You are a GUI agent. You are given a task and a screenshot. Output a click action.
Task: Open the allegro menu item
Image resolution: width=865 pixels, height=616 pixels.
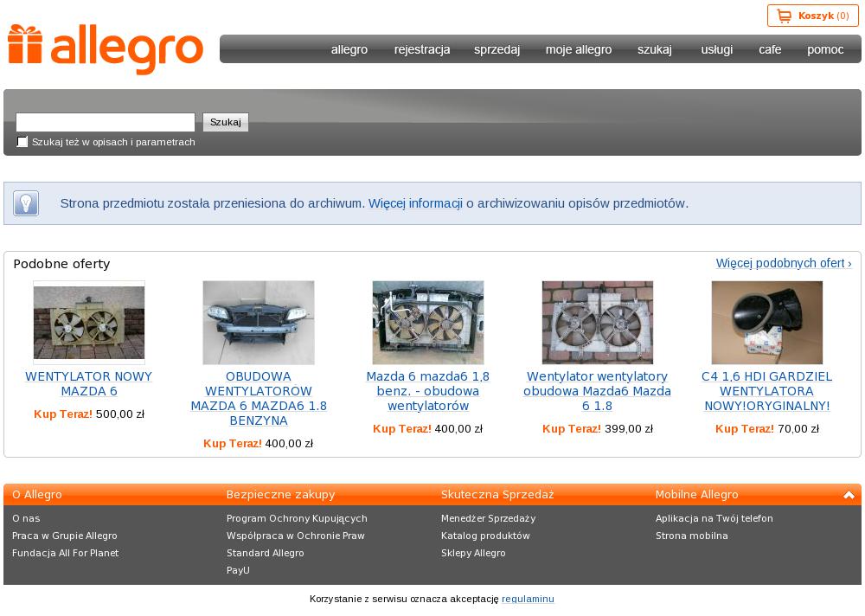349,49
